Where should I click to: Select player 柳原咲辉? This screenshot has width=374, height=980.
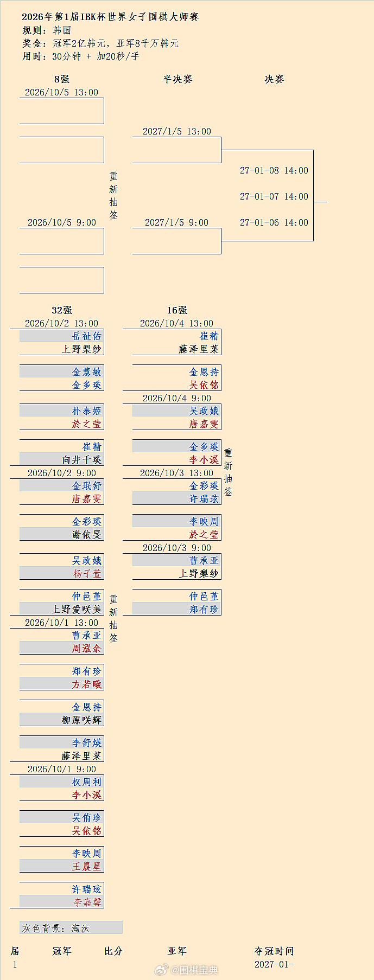[82, 720]
